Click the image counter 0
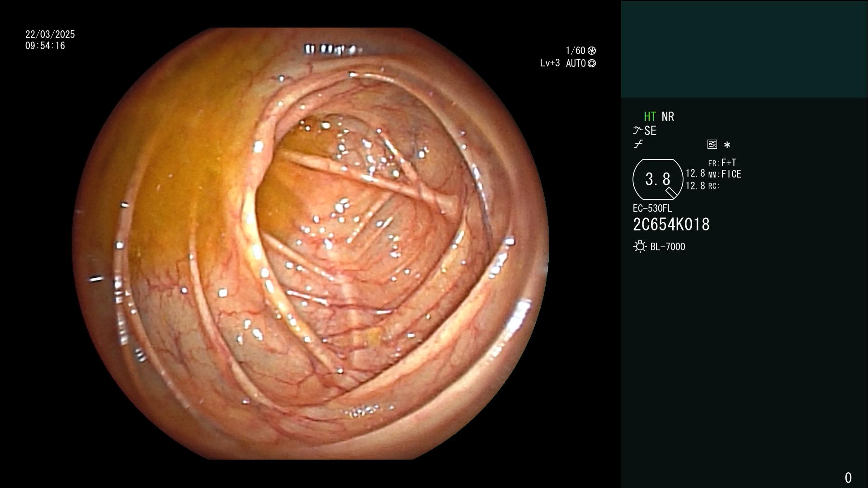This screenshot has width=868, height=488. pos(848,478)
